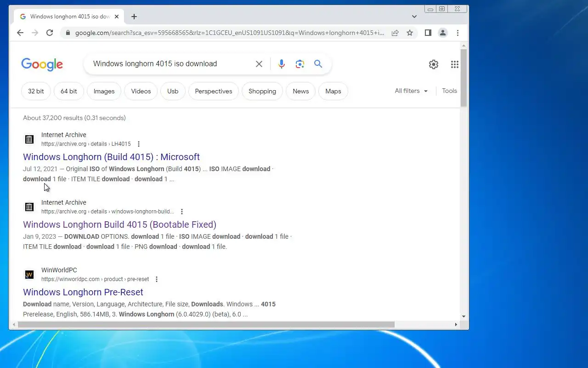Click the WinWorldPC site favicon

29,275
